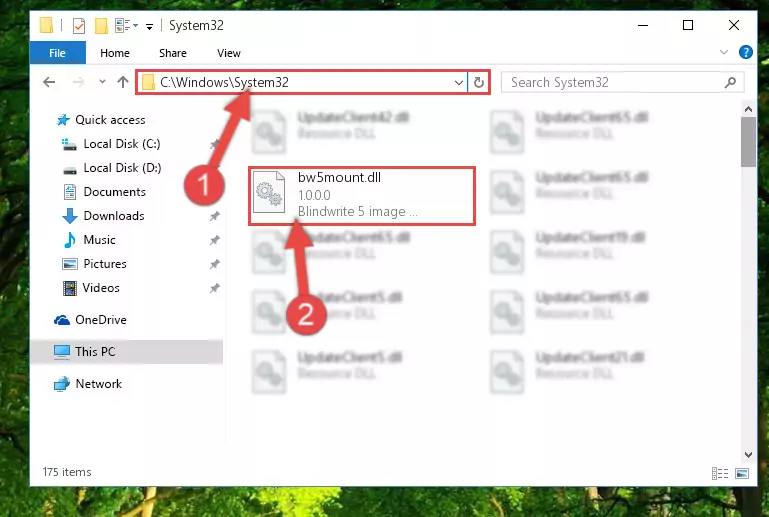
Task: Click the address bar path C:\Windows\System32
Action: [224, 82]
